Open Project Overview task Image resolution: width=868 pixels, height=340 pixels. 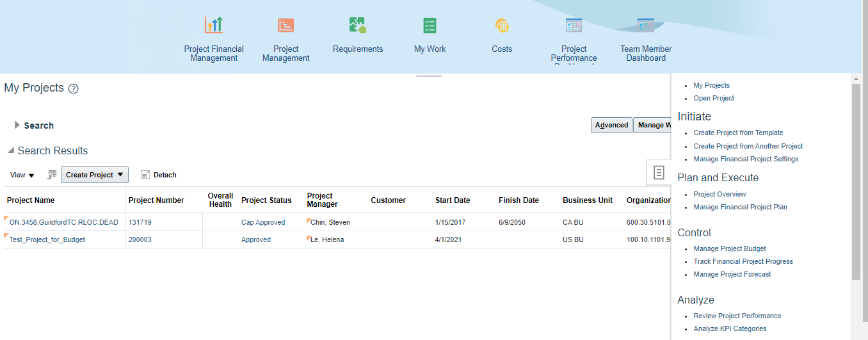click(719, 194)
